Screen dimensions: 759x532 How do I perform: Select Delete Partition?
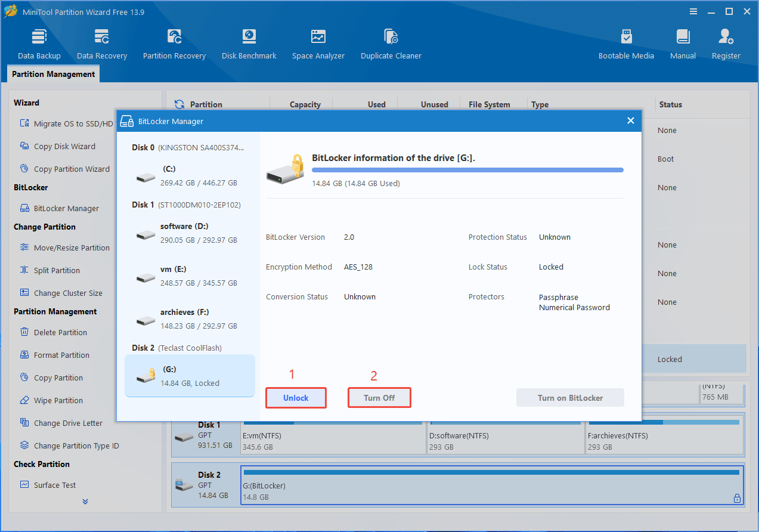53,332
